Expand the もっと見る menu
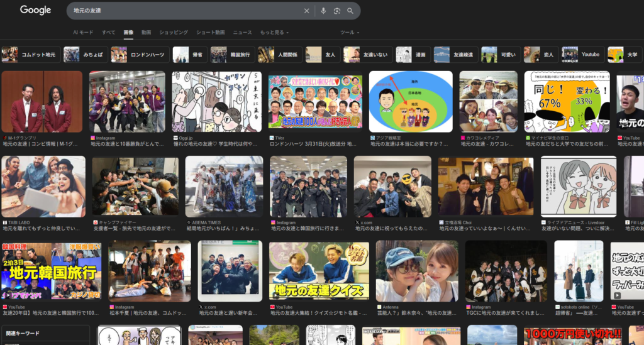This screenshot has width=644, height=345. click(x=274, y=32)
